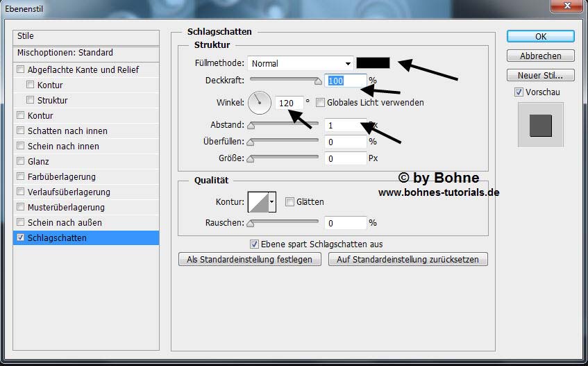Screen dimensions: 588x366
Task: Click the Kontur curve preview thumbnail
Action: click(258, 202)
